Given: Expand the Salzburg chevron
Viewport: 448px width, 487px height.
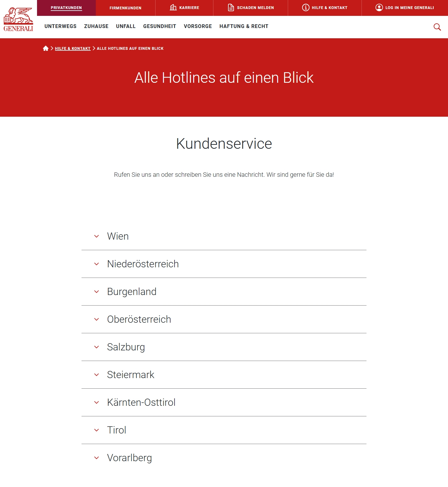Looking at the screenshot, I should (x=96, y=347).
